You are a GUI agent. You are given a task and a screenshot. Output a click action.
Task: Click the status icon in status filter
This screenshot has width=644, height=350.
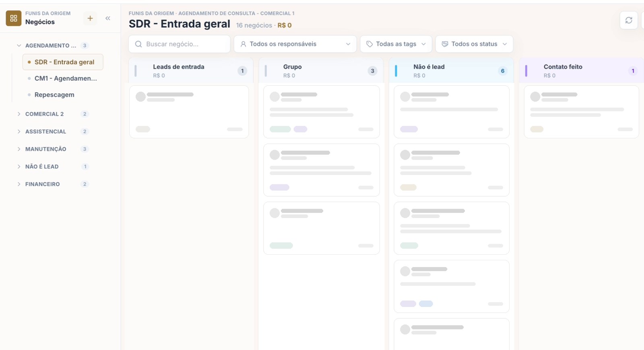click(x=445, y=44)
